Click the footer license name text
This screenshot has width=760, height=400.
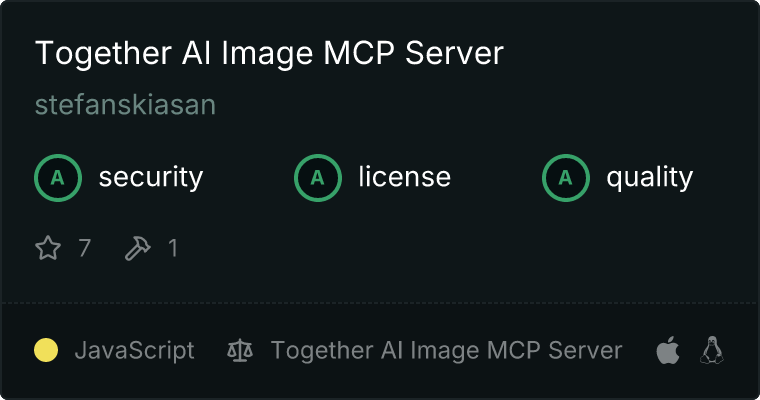pos(446,351)
